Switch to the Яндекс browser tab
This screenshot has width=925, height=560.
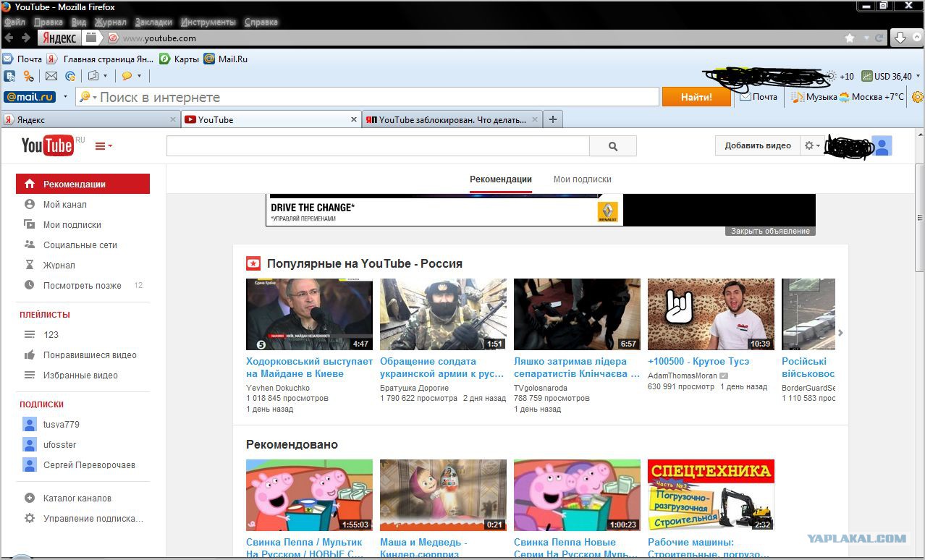point(90,119)
